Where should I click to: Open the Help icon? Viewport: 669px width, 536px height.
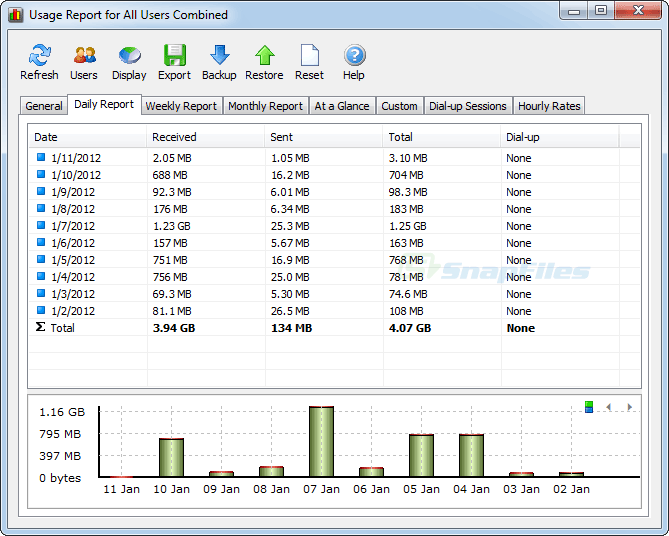pyautogui.click(x=354, y=62)
